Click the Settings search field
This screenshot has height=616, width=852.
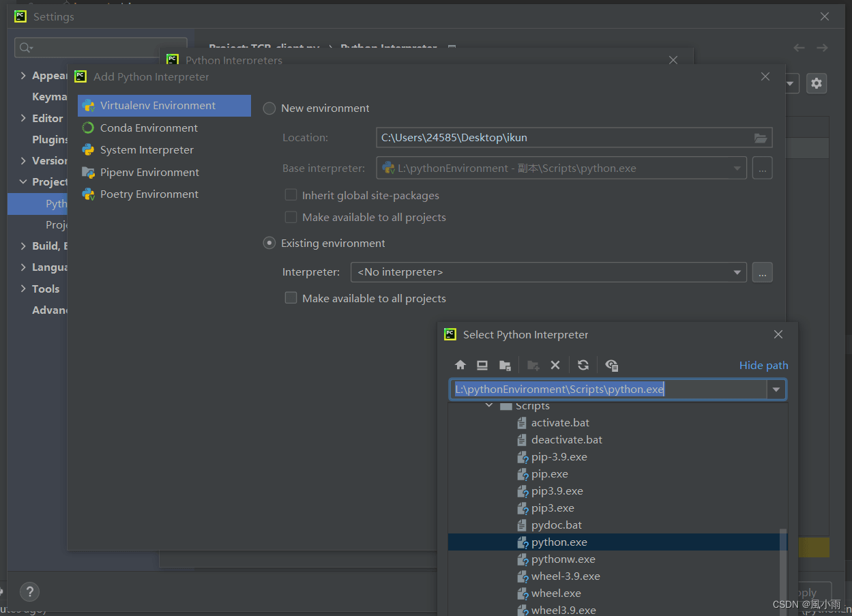point(101,47)
